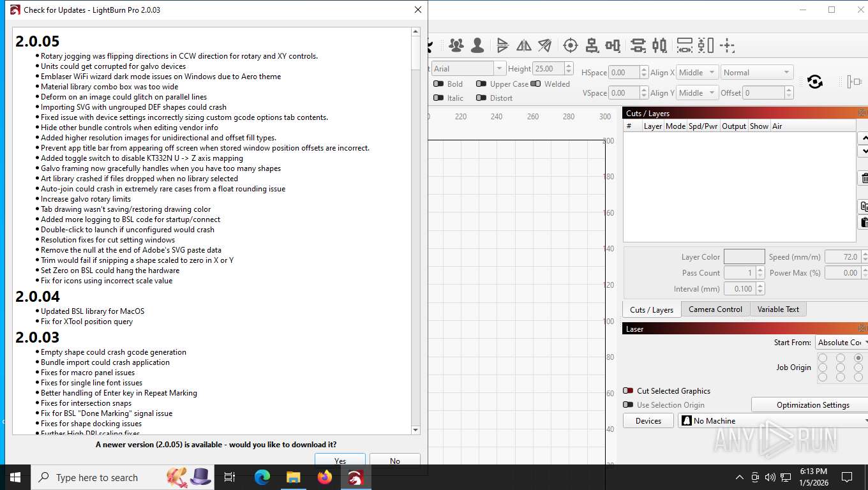Open the Align Y Middle dropdown

(x=697, y=93)
